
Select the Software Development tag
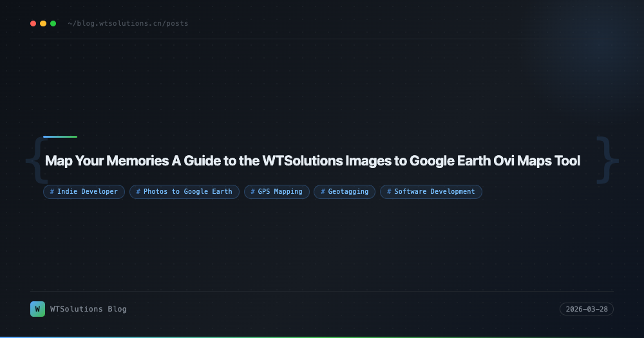click(431, 192)
